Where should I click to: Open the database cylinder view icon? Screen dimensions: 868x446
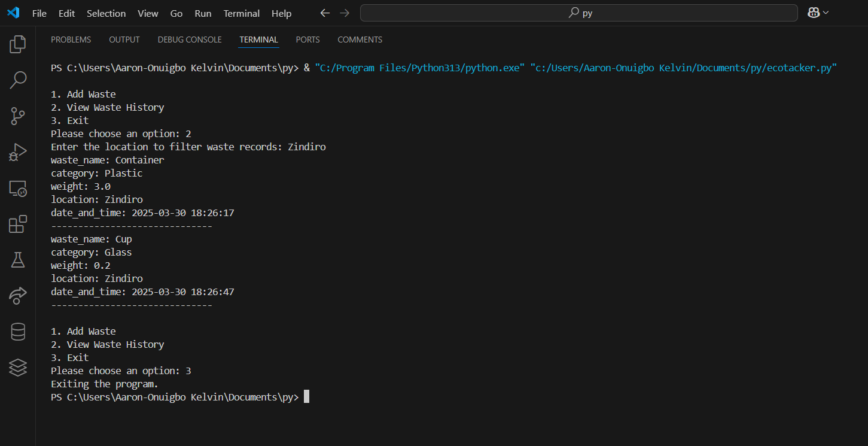(18, 332)
